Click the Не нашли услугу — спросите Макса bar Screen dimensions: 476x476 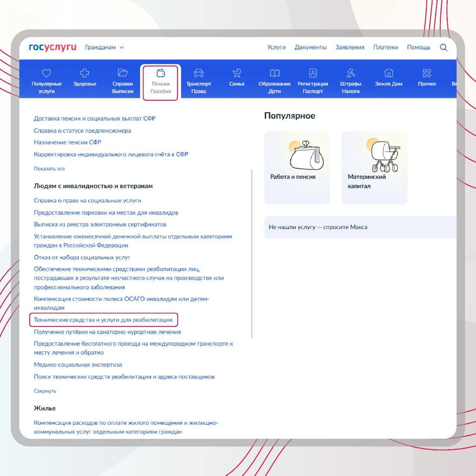pos(360,227)
